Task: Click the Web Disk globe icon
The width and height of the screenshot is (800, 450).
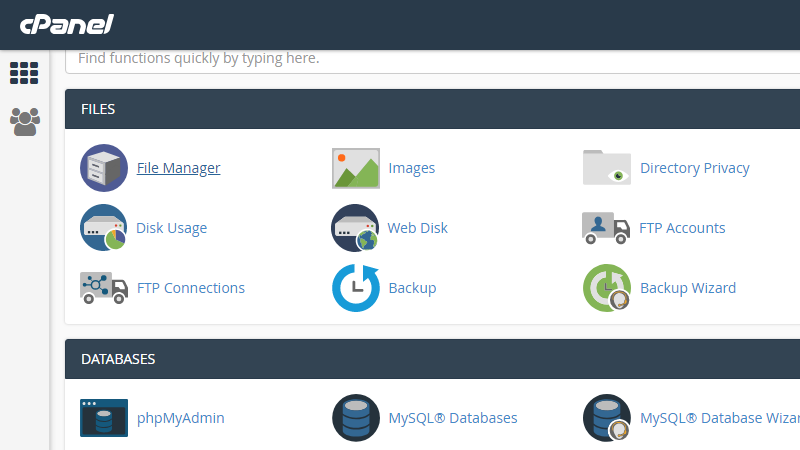Action: (x=355, y=228)
